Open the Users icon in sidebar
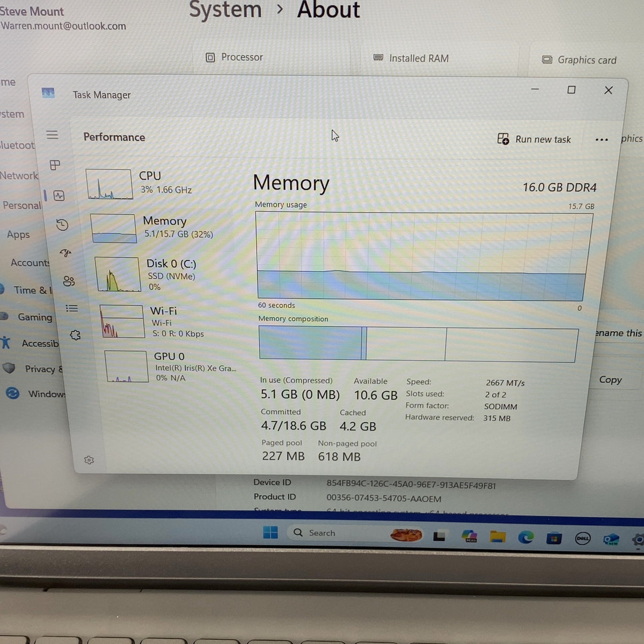This screenshot has width=644, height=644. pyautogui.click(x=69, y=281)
